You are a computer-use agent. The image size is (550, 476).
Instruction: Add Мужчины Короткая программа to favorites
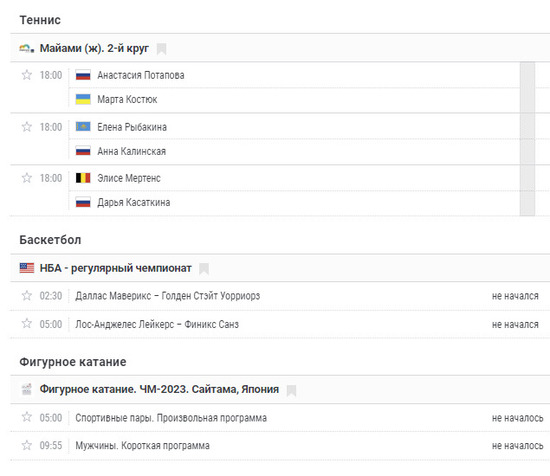pyautogui.click(x=27, y=445)
